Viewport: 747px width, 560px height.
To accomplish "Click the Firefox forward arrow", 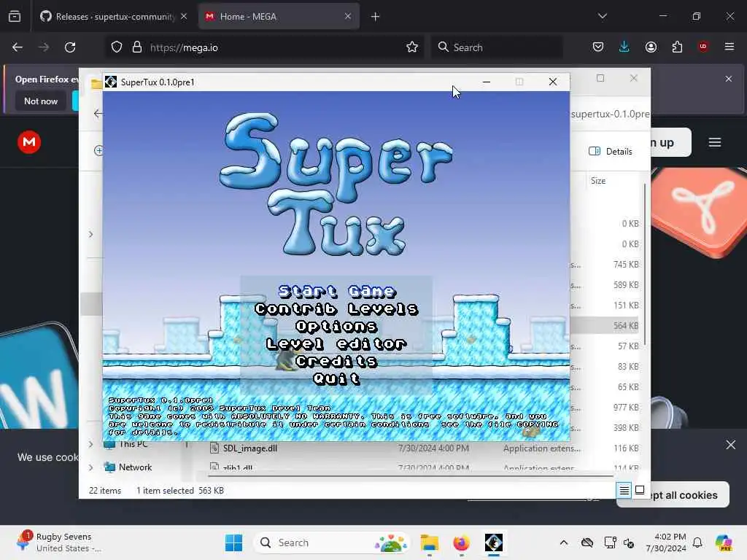I will [43, 47].
